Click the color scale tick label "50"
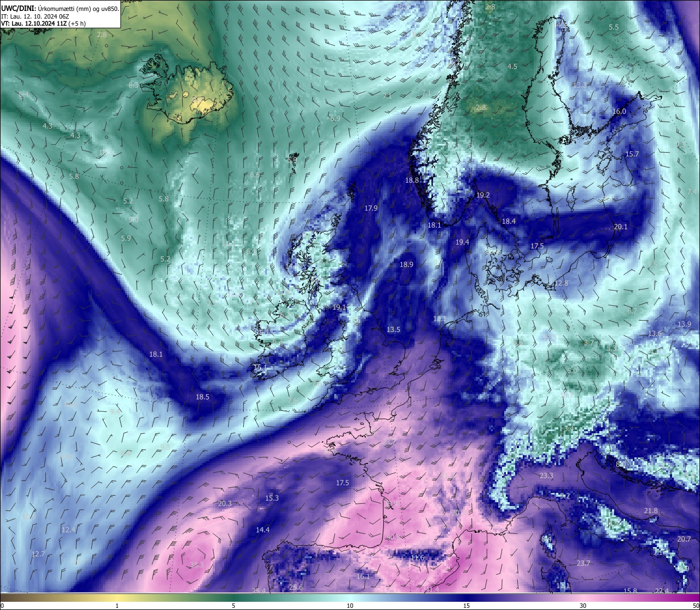700x610 pixels. pyautogui.click(x=696, y=606)
